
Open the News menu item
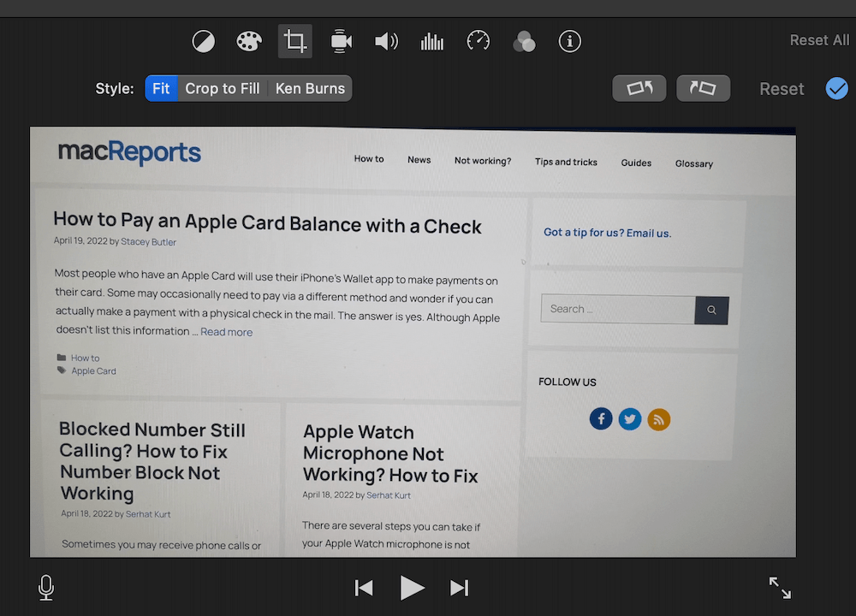tap(419, 160)
